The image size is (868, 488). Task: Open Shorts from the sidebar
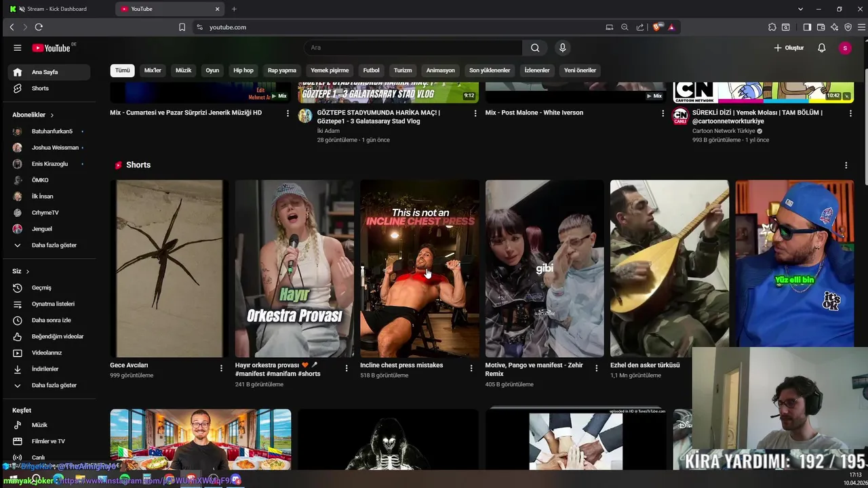tap(50, 88)
